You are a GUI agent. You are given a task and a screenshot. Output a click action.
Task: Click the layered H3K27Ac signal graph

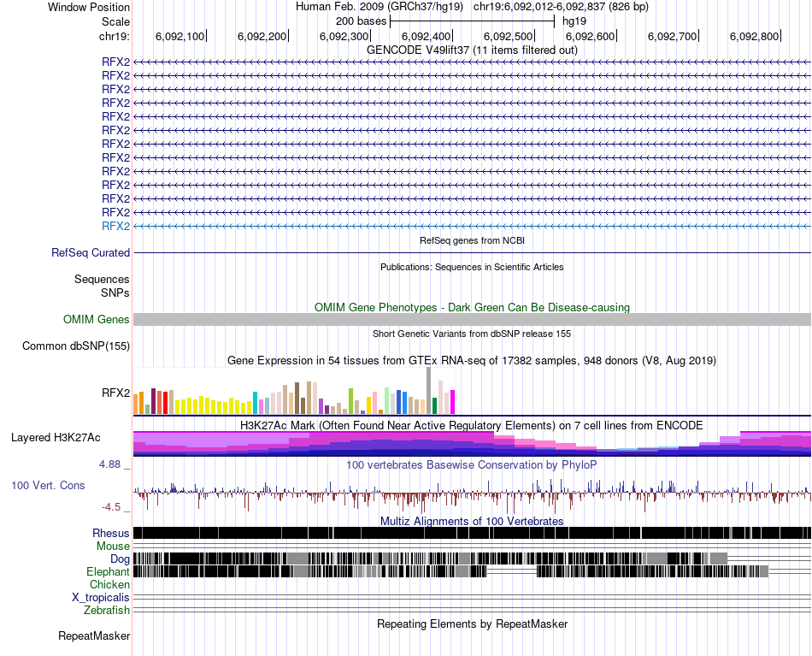[x=473, y=444]
